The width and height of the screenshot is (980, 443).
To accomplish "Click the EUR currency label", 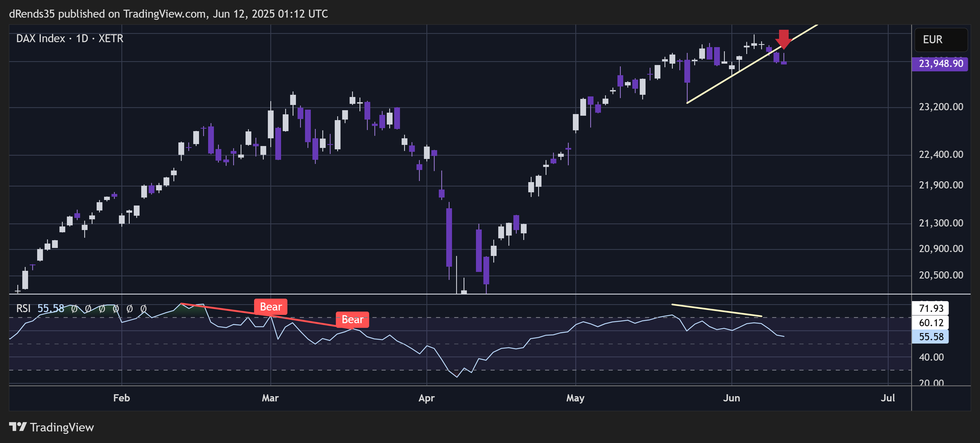I will coord(940,40).
